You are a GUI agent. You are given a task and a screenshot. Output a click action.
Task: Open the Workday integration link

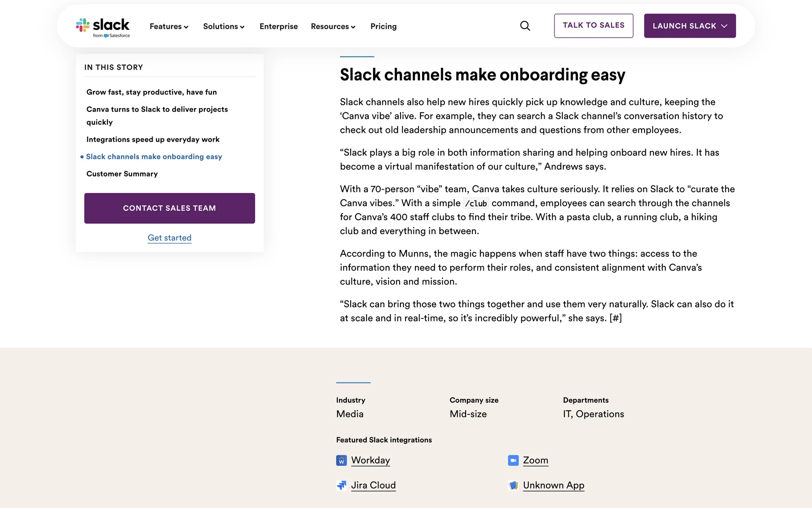(x=370, y=460)
